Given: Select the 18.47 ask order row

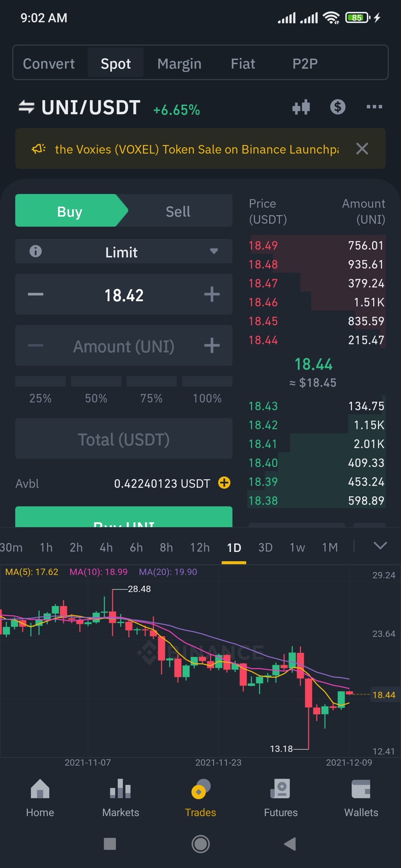Looking at the screenshot, I should point(316,283).
